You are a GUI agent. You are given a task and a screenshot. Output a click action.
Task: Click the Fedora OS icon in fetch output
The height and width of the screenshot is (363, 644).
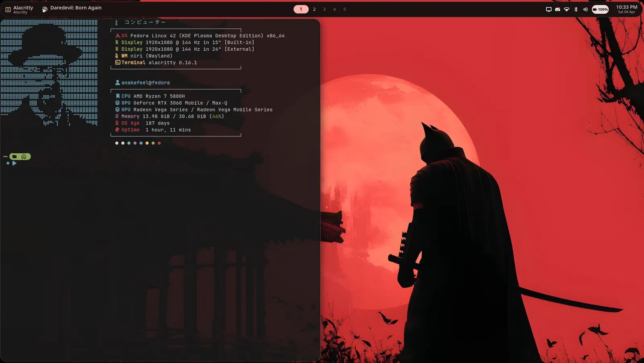118,35
